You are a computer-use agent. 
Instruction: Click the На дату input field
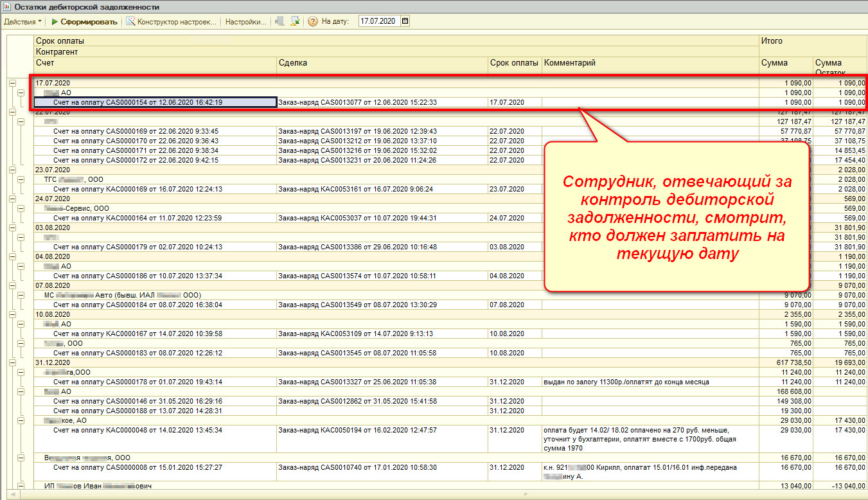[379, 21]
